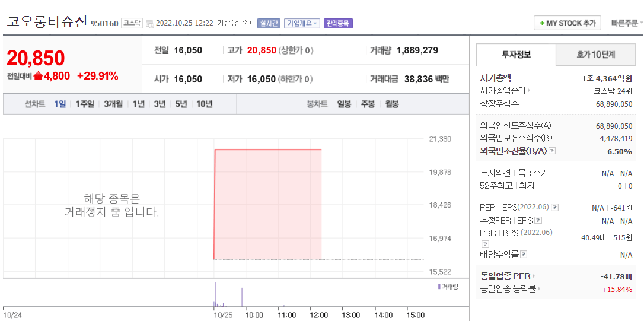The height and width of the screenshot is (321, 644).
Task: Click the 상장주식수 value 68,890,050
Action: tap(614, 104)
